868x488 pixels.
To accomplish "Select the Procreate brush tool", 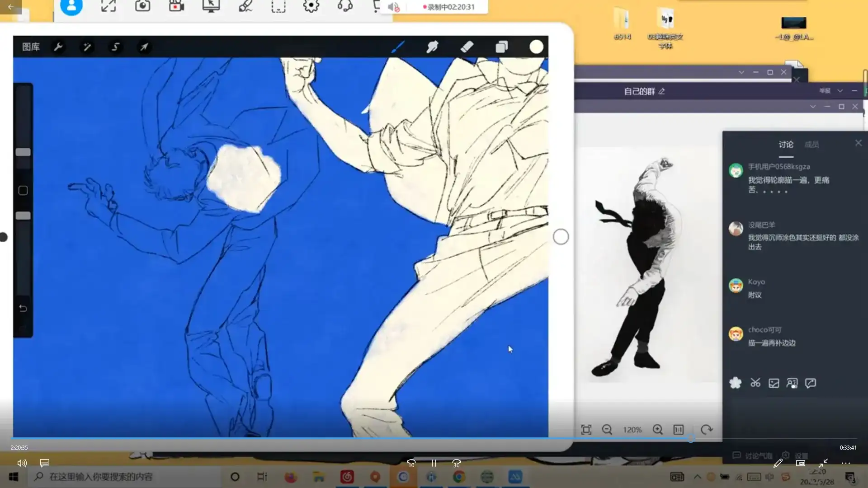I will (397, 47).
